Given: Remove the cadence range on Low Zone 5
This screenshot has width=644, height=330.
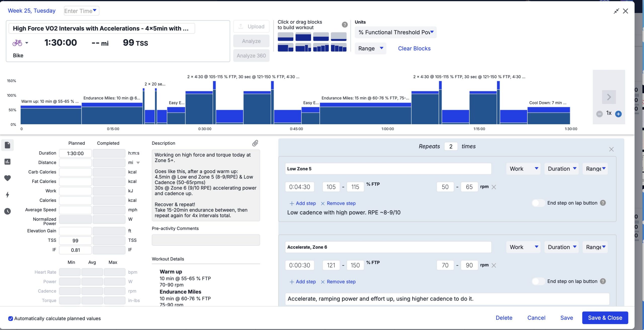Looking at the screenshot, I should [494, 187].
